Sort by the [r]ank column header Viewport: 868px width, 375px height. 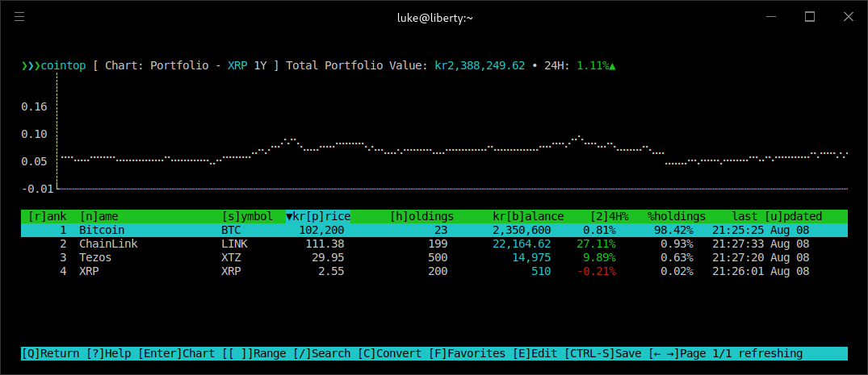point(48,216)
